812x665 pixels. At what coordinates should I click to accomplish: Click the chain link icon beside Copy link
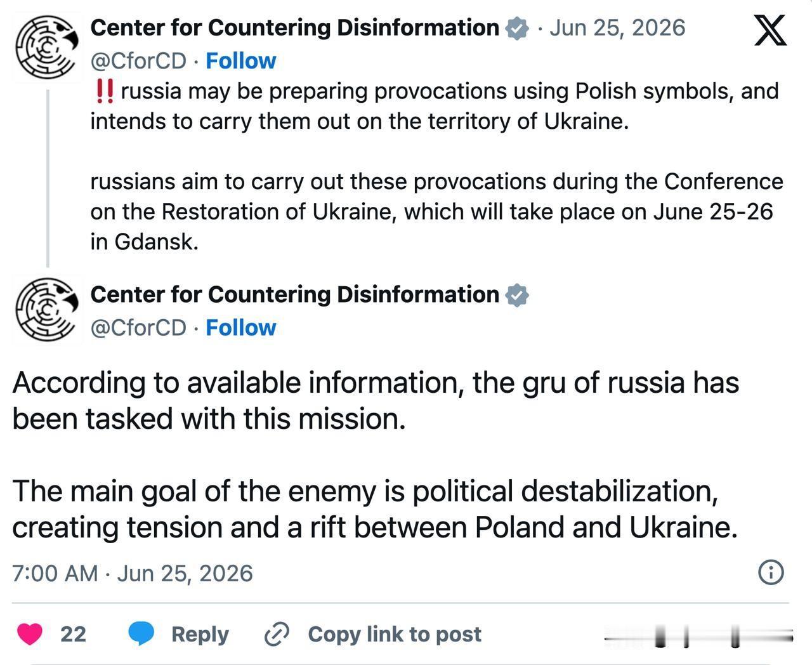tap(277, 634)
